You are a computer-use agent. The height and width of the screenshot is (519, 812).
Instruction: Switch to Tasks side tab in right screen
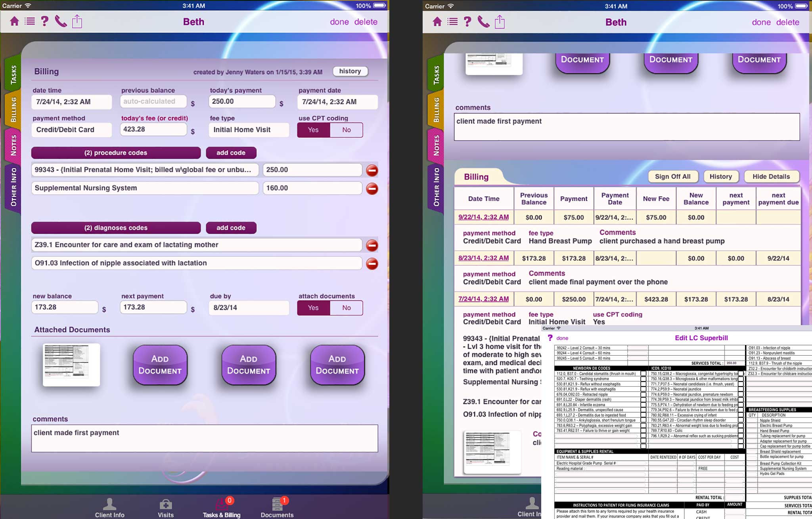tap(436, 74)
